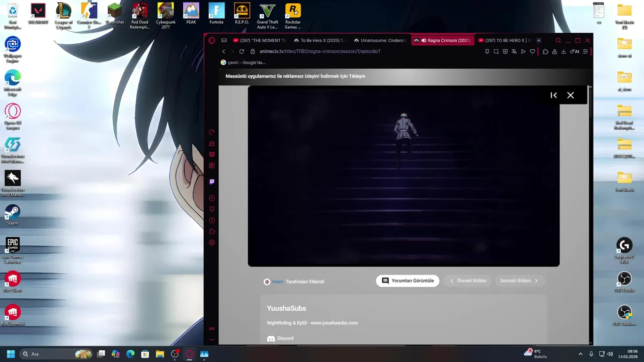644x362 pixels.
Task: Open the Easy Setup menu icon
Action: point(585,51)
